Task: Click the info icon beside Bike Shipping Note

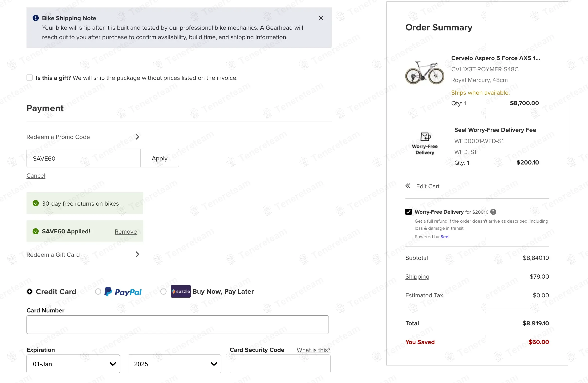Action: click(x=36, y=18)
